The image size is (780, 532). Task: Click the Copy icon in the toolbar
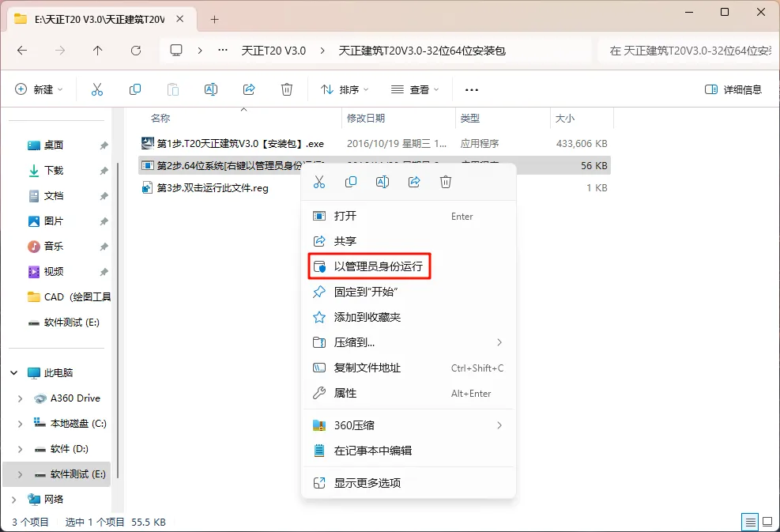coord(135,89)
